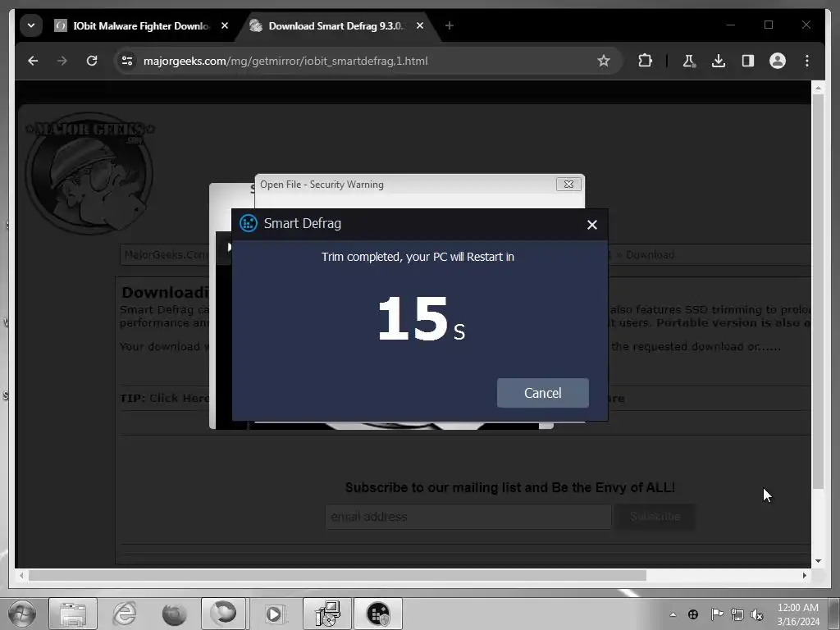Screen dimensions: 840x630
Task: Launch Internet Explorer from taskbar
Action: click(125, 614)
